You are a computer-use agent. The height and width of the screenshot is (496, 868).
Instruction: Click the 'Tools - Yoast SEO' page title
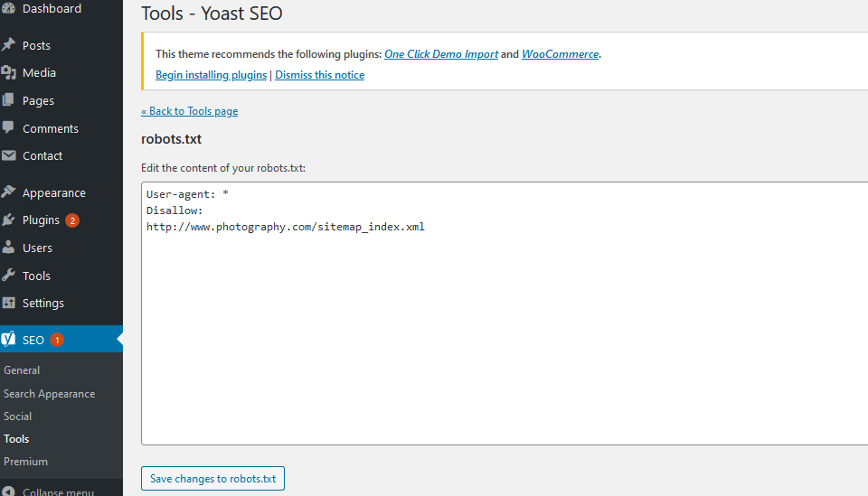pyautogui.click(x=212, y=14)
